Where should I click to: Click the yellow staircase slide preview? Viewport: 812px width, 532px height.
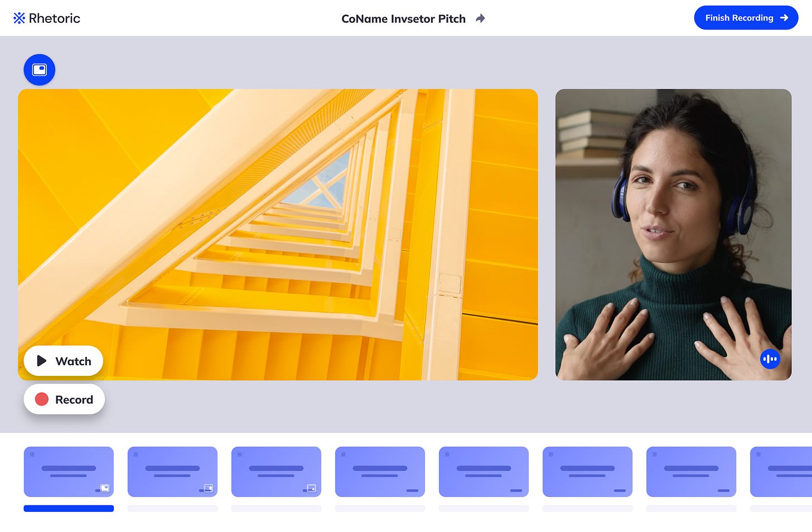tap(278, 234)
